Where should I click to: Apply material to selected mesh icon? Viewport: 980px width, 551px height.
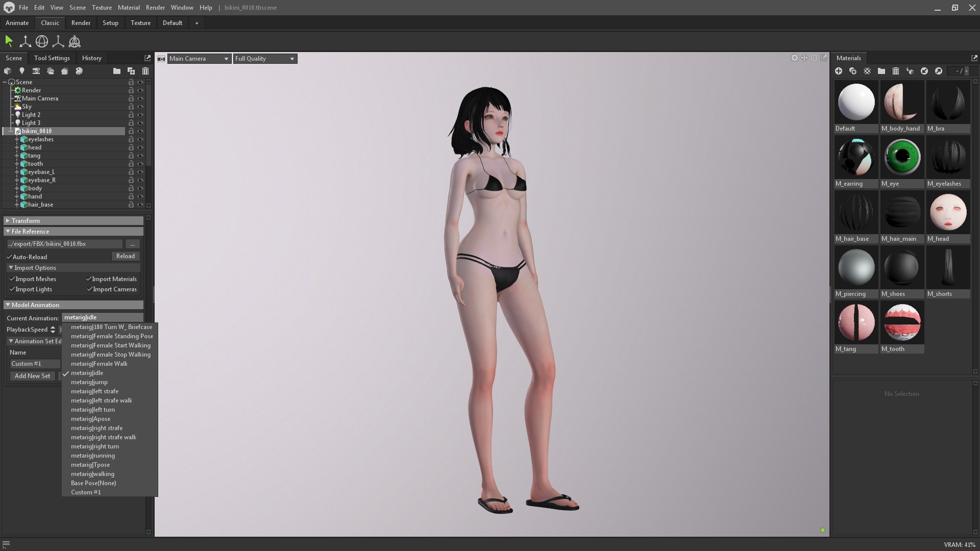click(x=910, y=71)
